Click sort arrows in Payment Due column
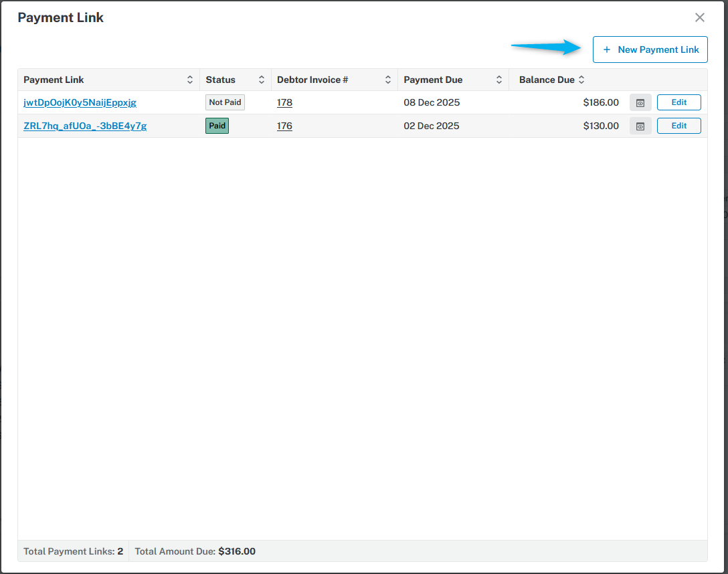The image size is (728, 574). 499,80
